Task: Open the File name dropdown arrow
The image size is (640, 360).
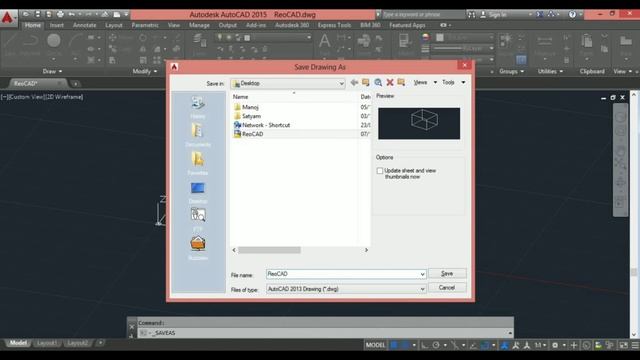Action: click(x=422, y=274)
